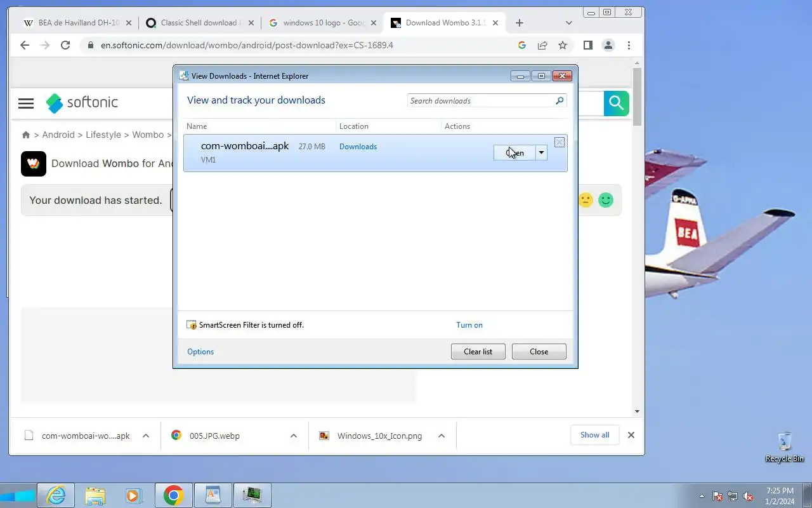
Task: Click the taskbar clock 7:25 PM
Action: click(780, 491)
